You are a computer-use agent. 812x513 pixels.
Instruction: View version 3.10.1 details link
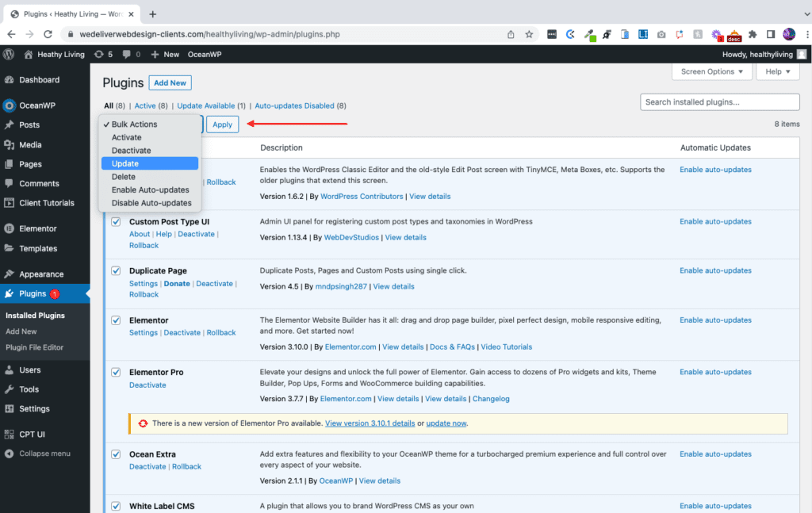click(x=370, y=423)
